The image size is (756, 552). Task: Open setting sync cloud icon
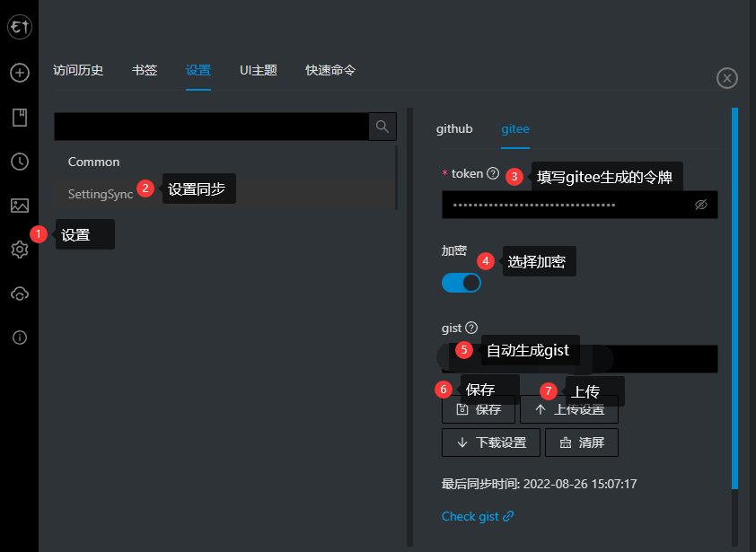[x=20, y=294]
